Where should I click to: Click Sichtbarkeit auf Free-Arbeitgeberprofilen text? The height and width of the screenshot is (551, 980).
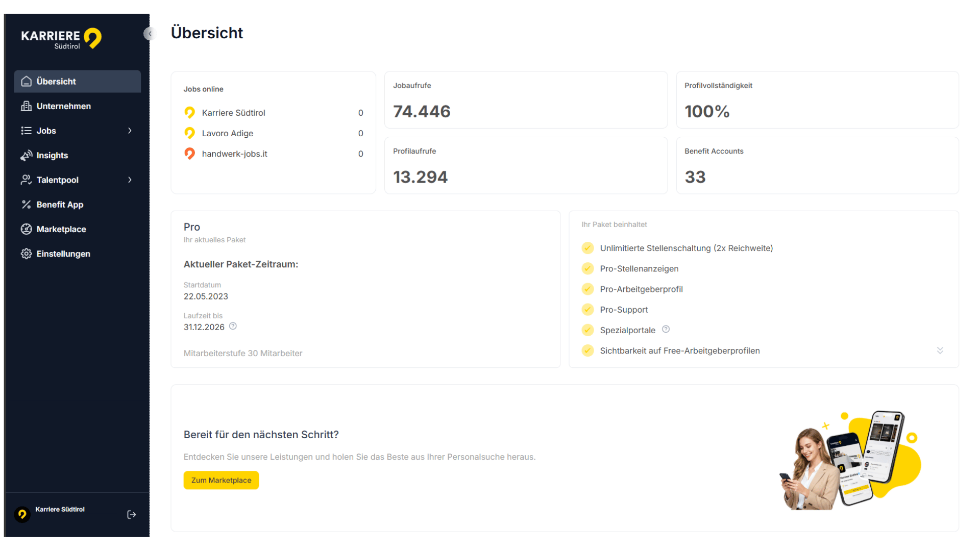coord(680,350)
